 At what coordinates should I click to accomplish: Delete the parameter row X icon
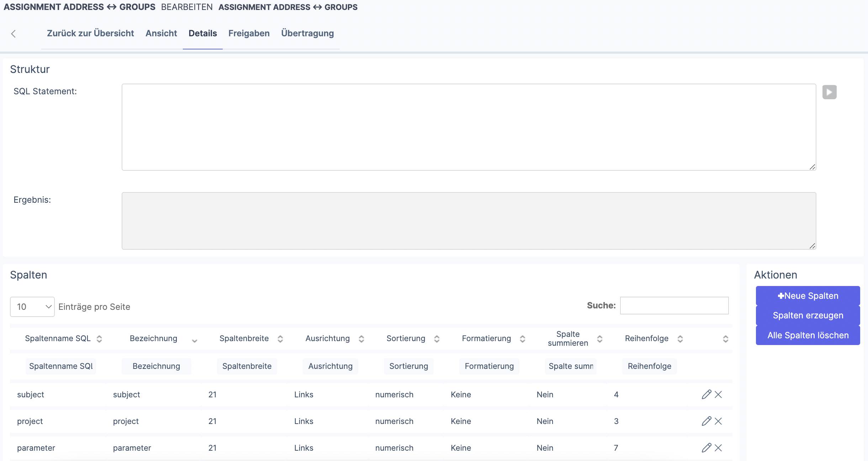(x=718, y=448)
